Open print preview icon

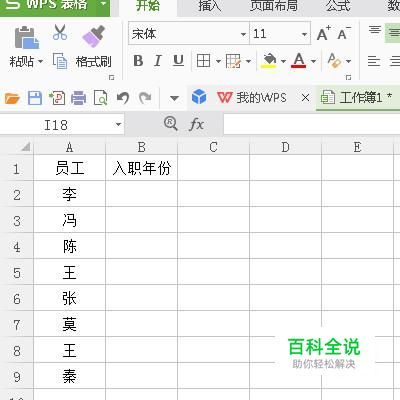(x=100, y=98)
